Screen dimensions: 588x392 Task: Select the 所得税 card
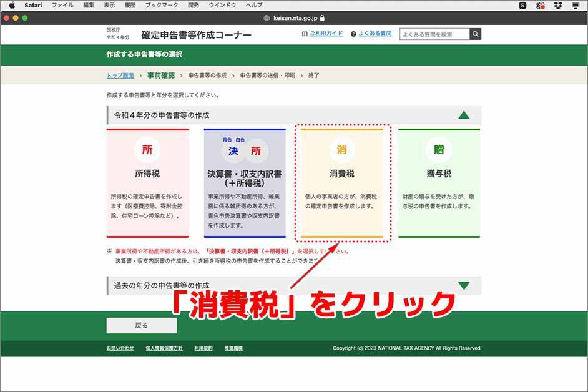coord(148,183)
